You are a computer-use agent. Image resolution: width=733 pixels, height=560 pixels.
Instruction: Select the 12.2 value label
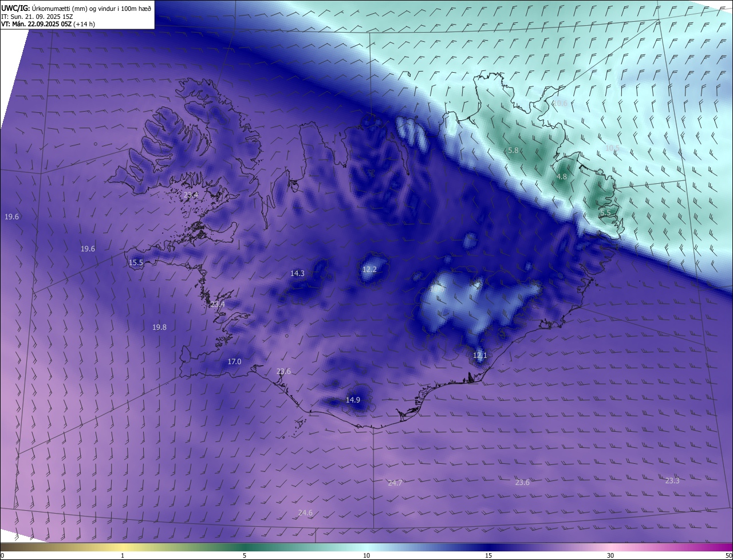click(x=370, y=269)
